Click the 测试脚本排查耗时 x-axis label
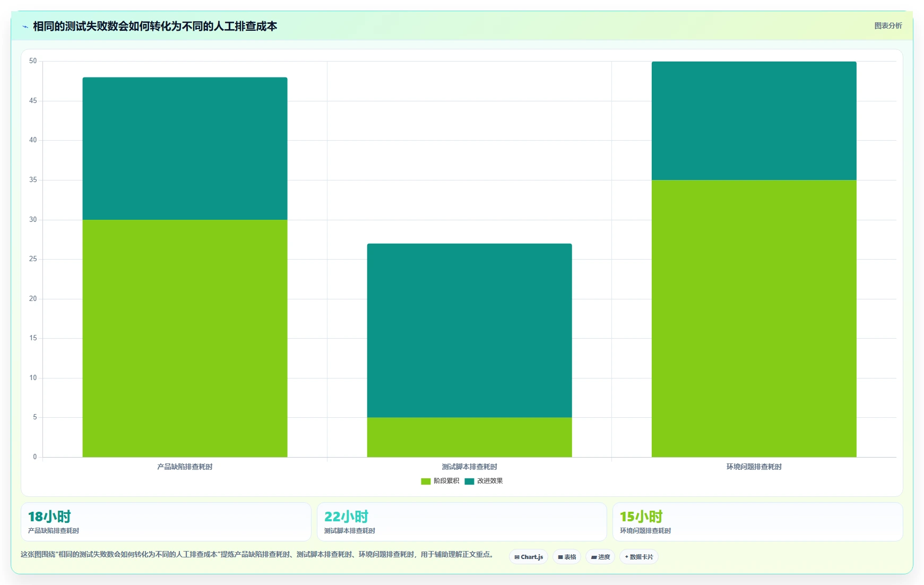 (469, 467)
